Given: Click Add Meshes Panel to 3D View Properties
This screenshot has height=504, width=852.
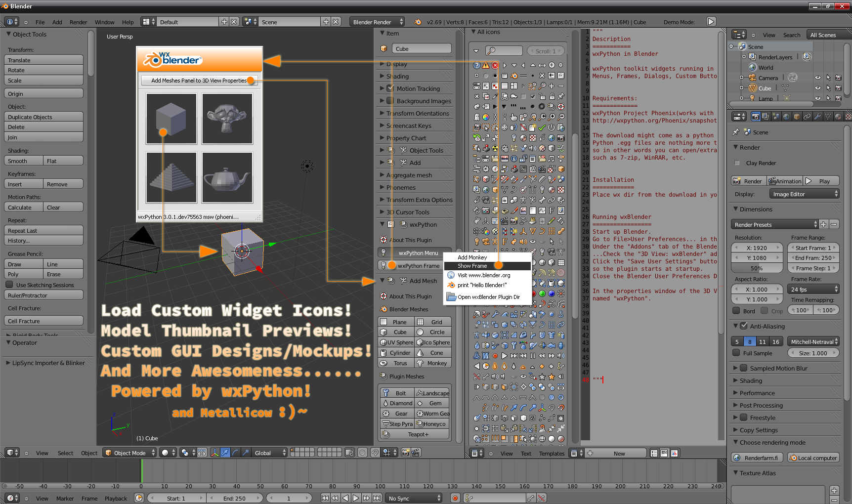Looking at the screenshot, I should [199, 81].
